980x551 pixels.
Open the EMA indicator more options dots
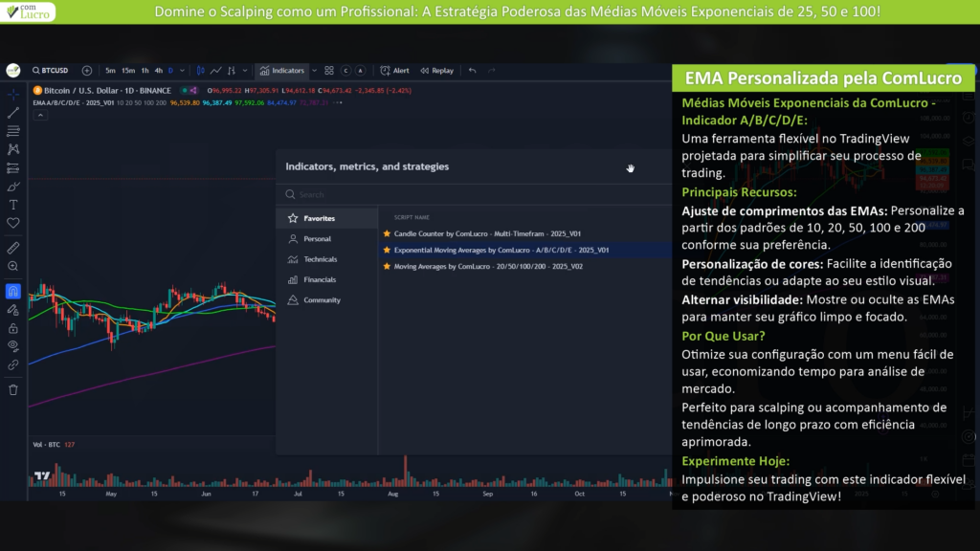coord(338,102)
